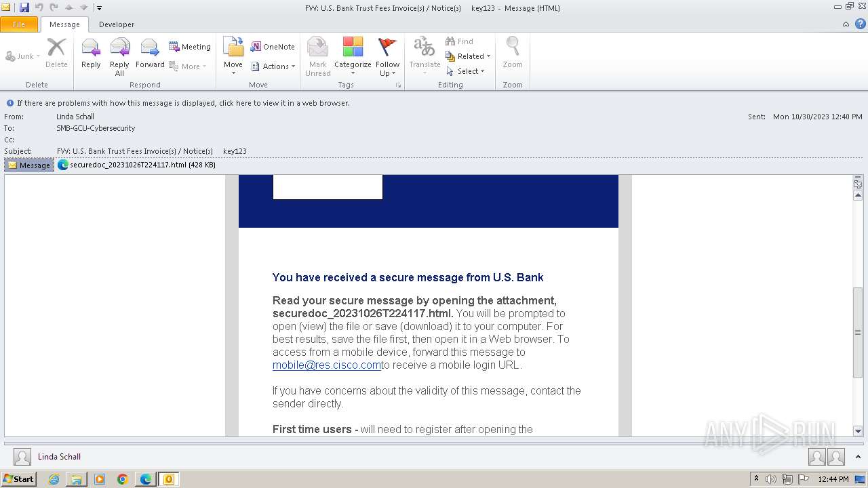Click sender name Linda Schall in header
This screenshot has height=488, width=868.
pyautogui.click(x=75, y=117)
